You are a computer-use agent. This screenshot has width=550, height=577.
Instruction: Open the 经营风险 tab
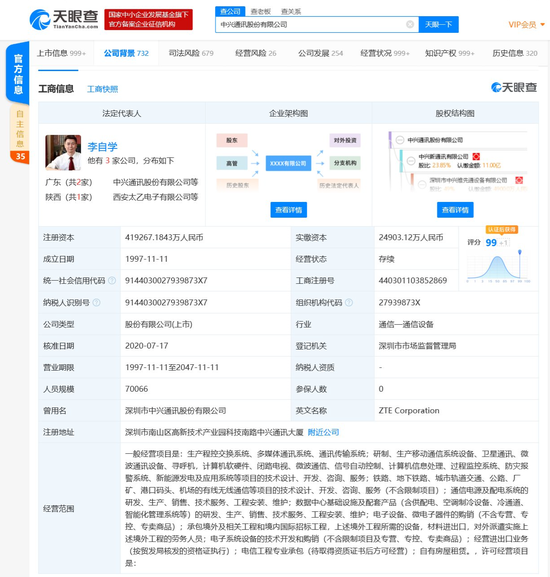coord(256,53)
